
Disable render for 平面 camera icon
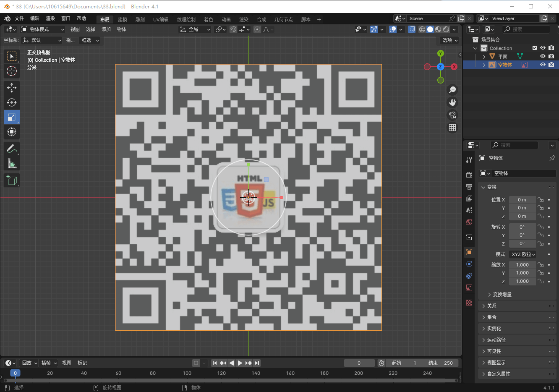[551, 56]
